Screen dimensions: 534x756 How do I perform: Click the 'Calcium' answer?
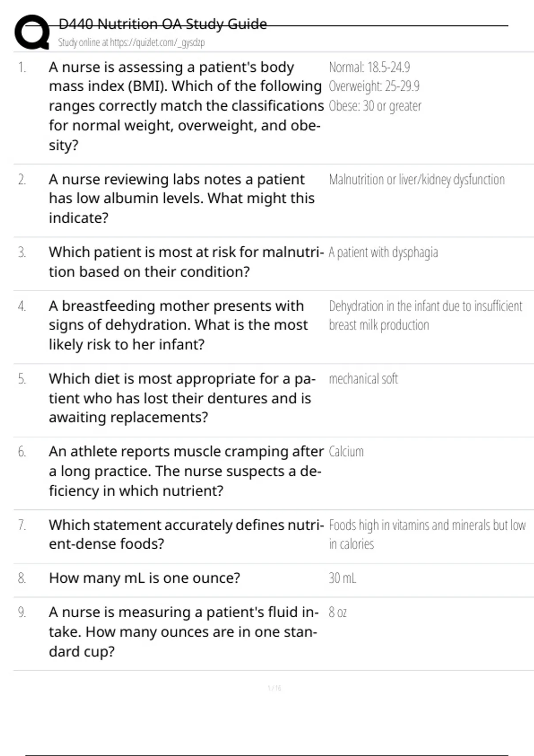(346, 452)
